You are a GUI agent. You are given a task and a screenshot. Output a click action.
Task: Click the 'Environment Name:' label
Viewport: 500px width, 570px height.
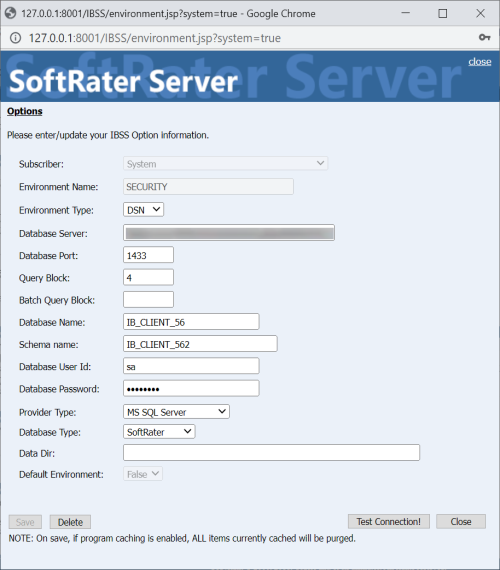pyautogui.click(x=59, y=187)
